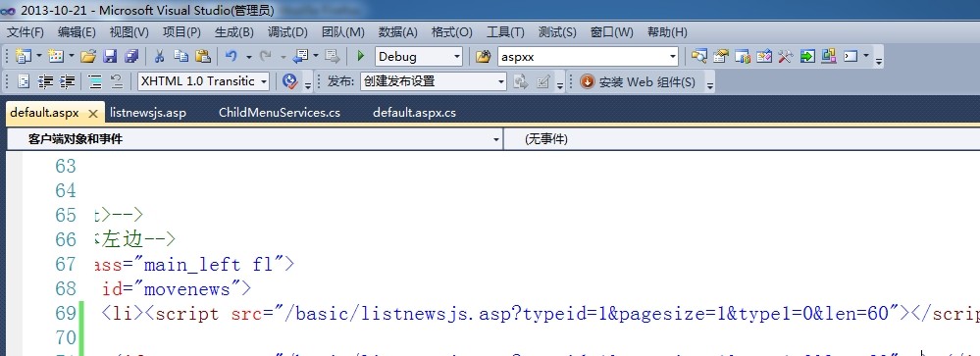This screenshot has height=356, width=980.
Task: Click the main_left fl class text
Action: [209, 264]
